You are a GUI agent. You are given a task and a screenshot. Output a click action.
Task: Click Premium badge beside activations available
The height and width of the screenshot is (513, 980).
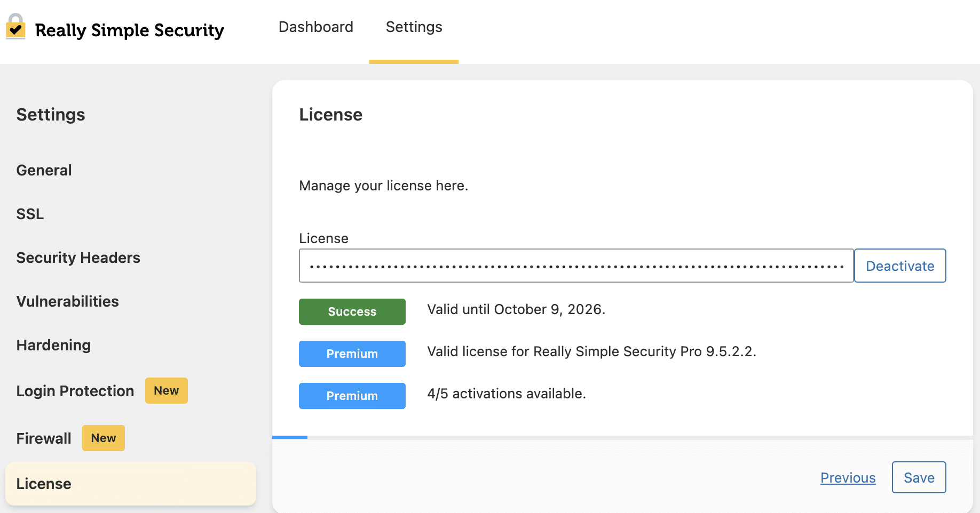pos(352,396)
